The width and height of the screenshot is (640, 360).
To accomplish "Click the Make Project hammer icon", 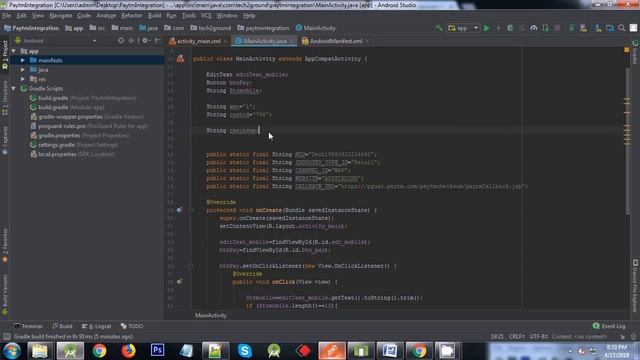I will (x=439, y=28).
